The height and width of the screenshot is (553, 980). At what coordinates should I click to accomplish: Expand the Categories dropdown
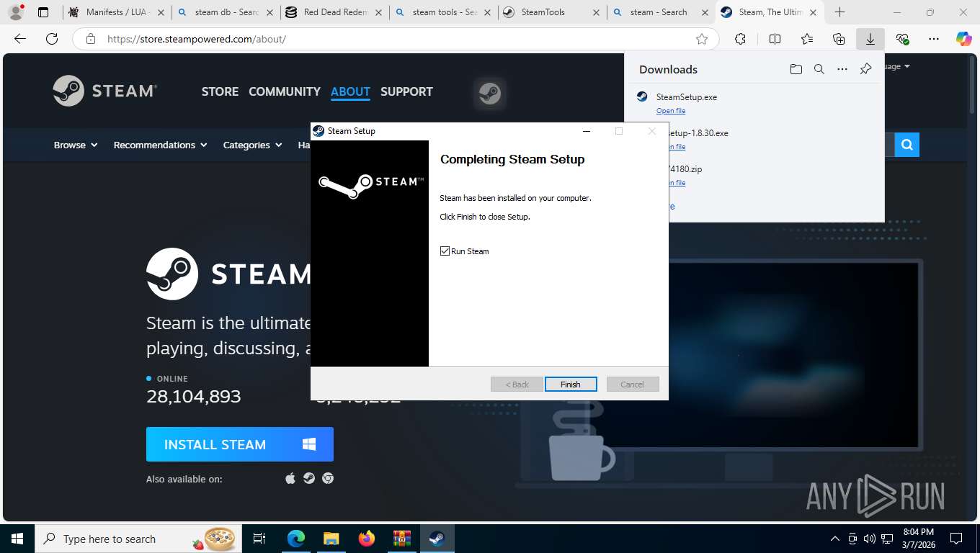[252, 145]
